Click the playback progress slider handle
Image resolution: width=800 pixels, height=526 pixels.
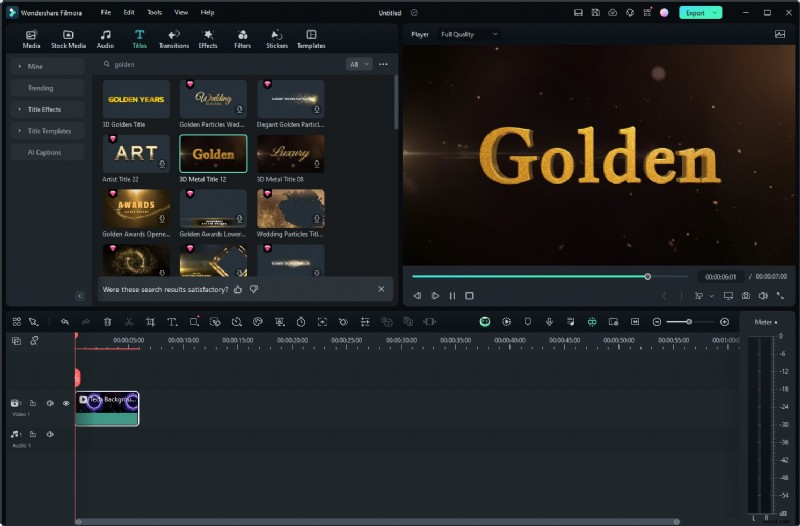click(x=647, y=277)
